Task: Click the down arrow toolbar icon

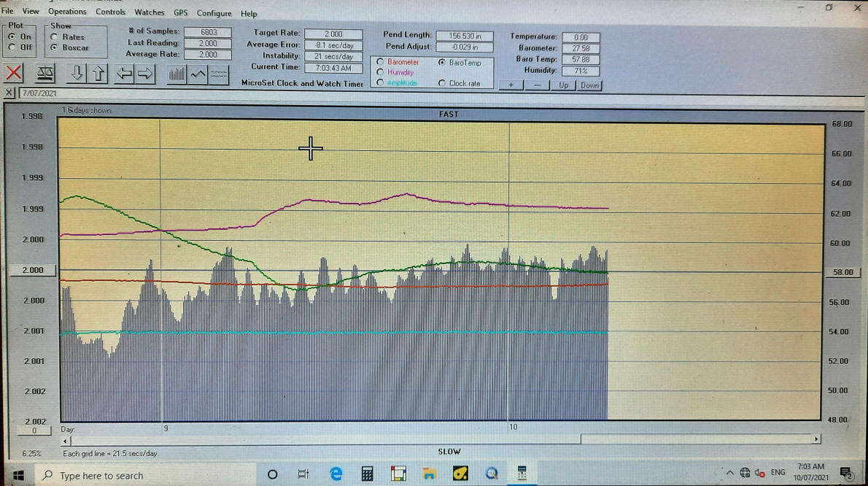Action: [77, 73]
